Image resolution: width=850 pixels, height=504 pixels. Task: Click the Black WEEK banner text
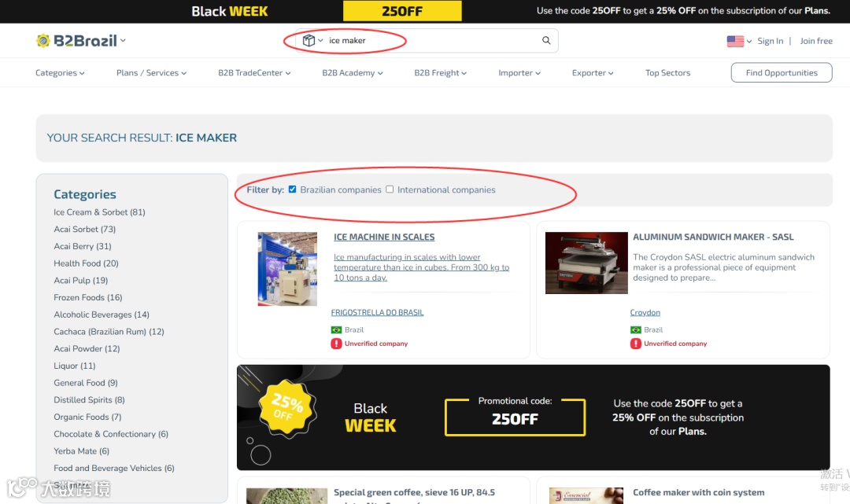[371, 417]
